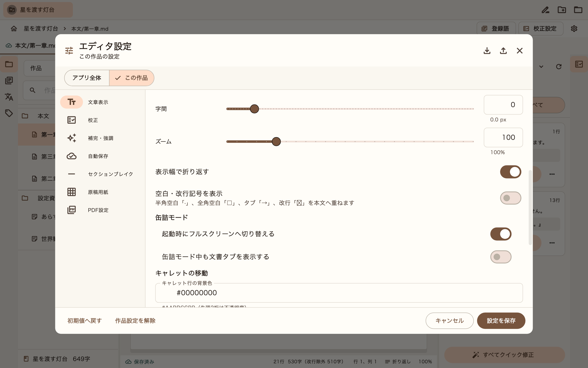Click 設定を保存 button

[x=501, y=321]
